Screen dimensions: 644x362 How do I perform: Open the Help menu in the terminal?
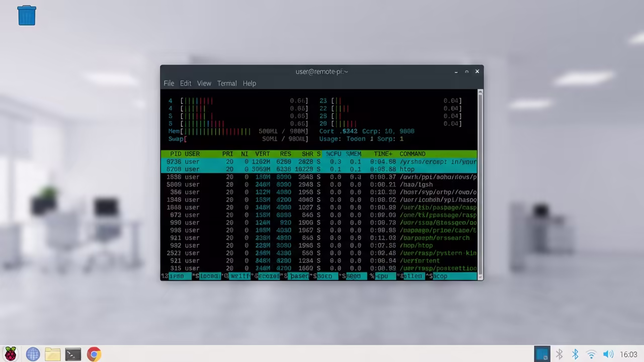[x=249, y=83]
